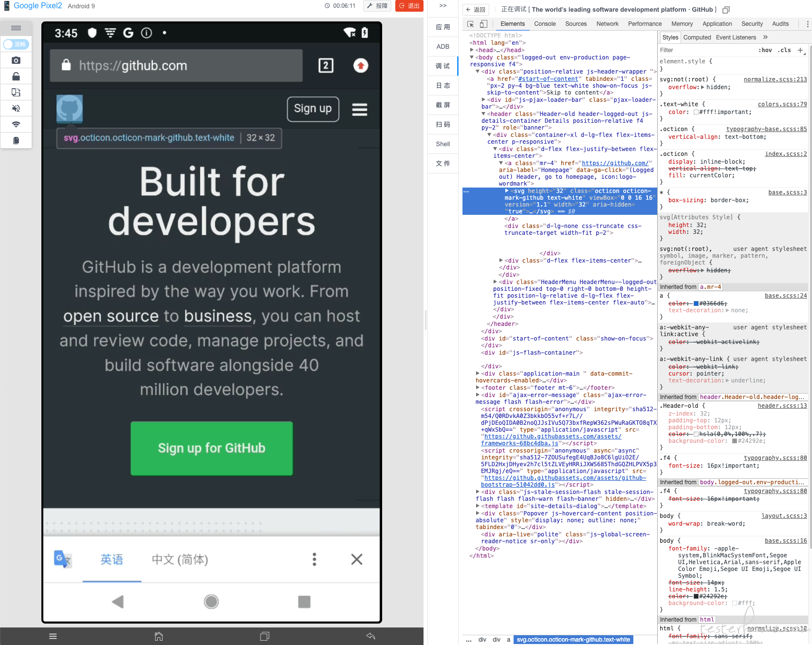This screenshot has height=645, width=812.
Task: Toggle :hov element state panel
Action: (x=765, y=50)
